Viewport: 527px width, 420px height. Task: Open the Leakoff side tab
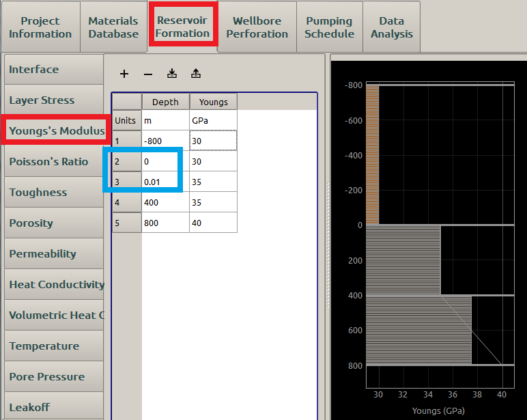coord(54,406)
